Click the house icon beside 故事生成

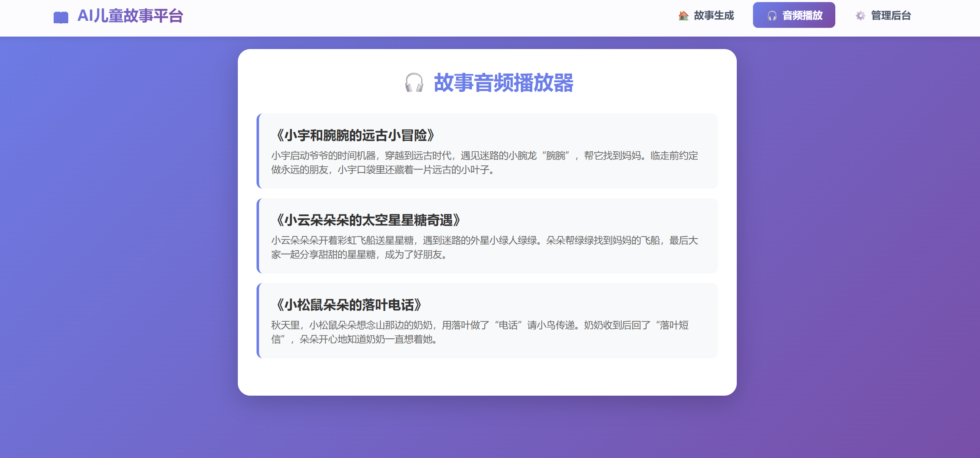tap(683, 16)
